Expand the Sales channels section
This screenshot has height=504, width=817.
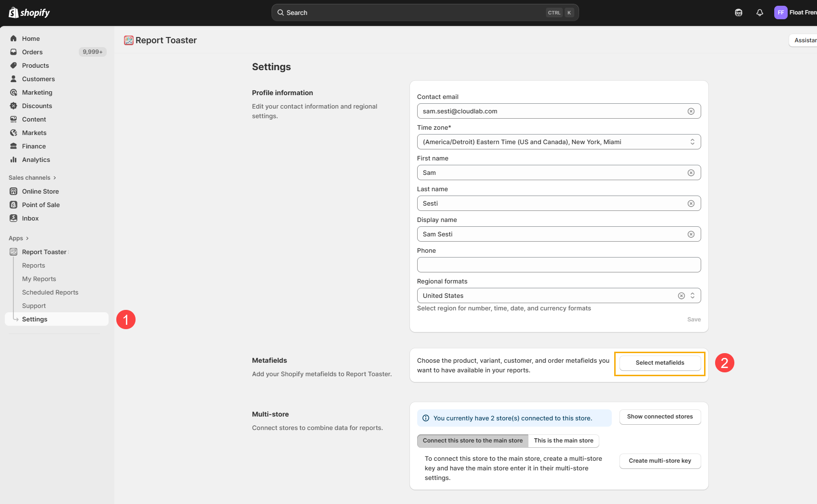click(32, 178)
